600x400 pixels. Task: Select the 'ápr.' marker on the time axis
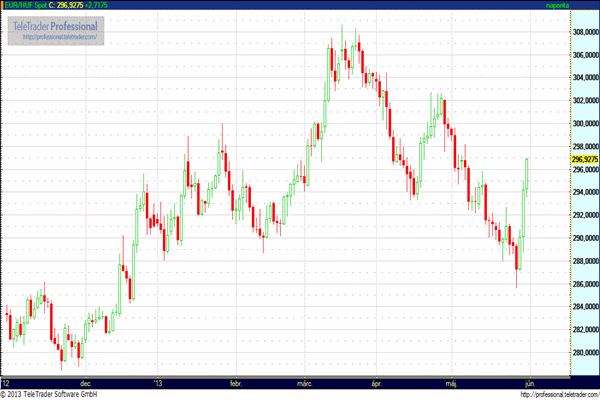(x=377, y=382)
